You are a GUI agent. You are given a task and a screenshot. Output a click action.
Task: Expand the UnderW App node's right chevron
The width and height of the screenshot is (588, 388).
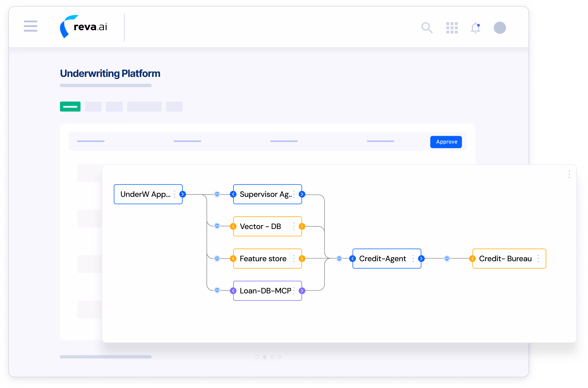point(183,194)
